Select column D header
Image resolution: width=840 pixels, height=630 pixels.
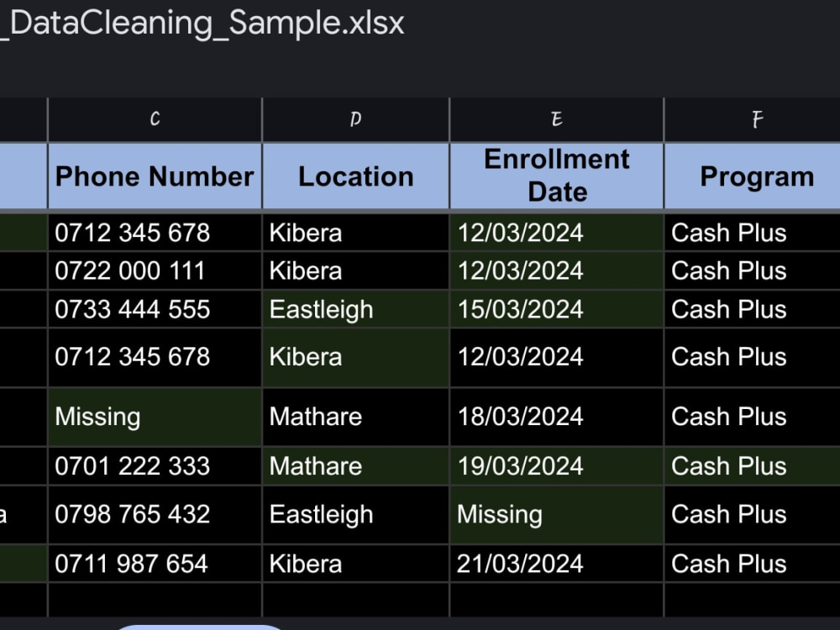coord(355,119)
